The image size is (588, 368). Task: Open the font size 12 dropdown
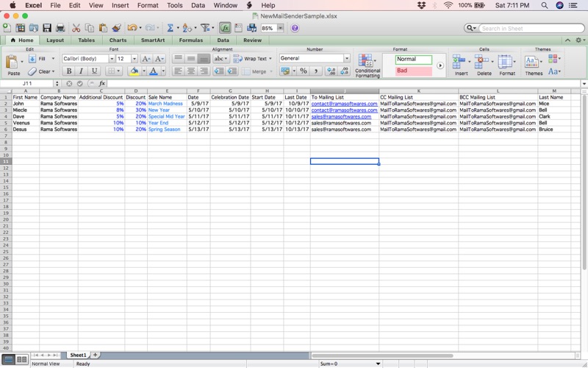[135, 59]
